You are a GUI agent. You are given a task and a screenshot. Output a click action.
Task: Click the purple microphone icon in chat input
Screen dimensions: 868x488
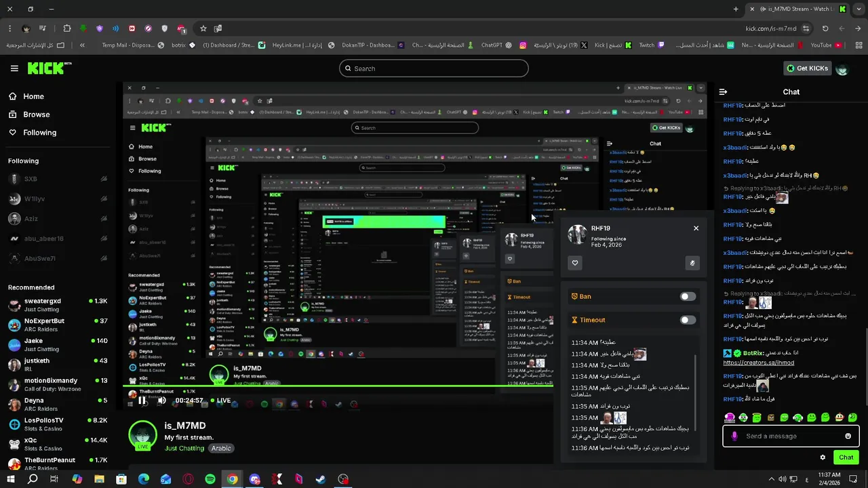click(734, 436)
